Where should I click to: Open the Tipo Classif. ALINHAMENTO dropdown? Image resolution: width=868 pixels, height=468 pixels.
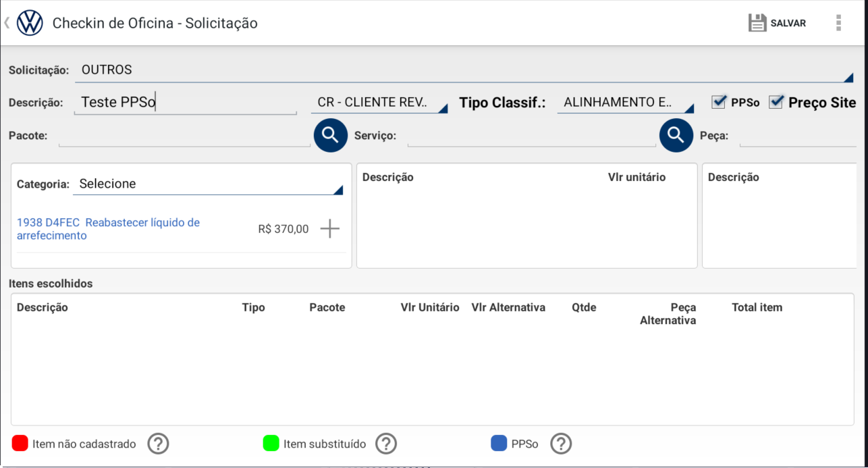[x=625, y=103]
